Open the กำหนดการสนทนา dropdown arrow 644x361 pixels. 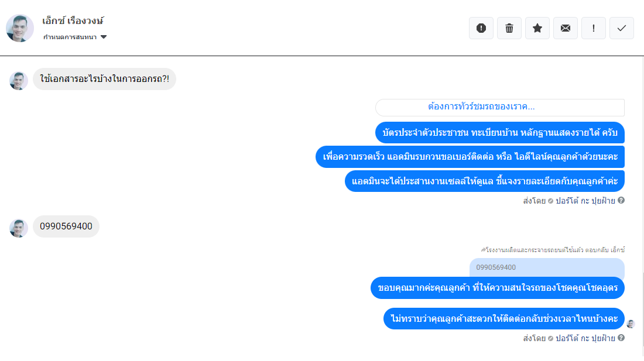pyautogui.click(x=104, y=37)
